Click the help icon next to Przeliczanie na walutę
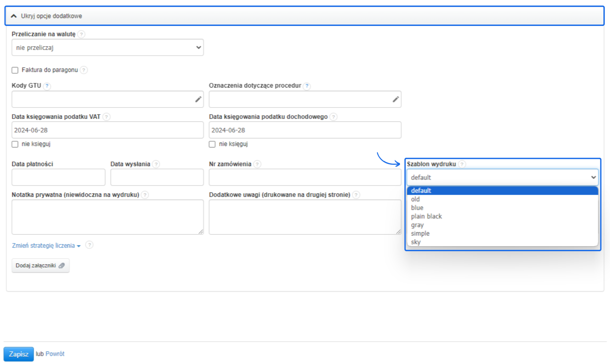Viewport: 610px width, 364px height. click(81, 34)
